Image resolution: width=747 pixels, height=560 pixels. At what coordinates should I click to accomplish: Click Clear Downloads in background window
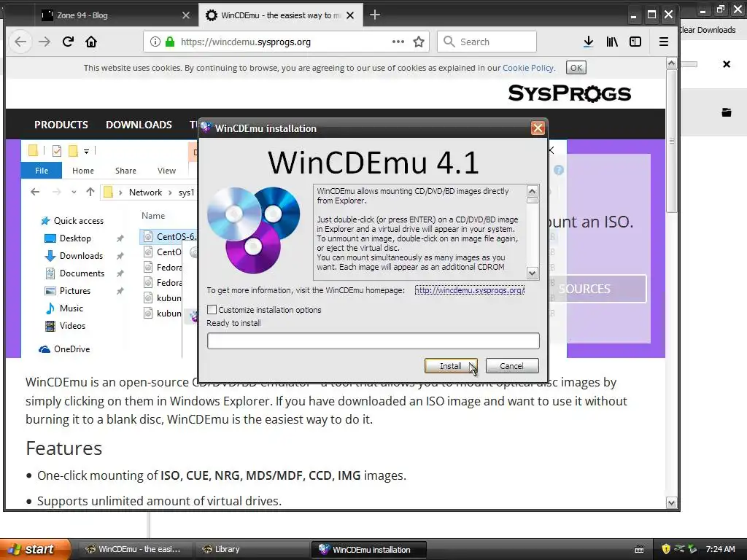(708, 30)
